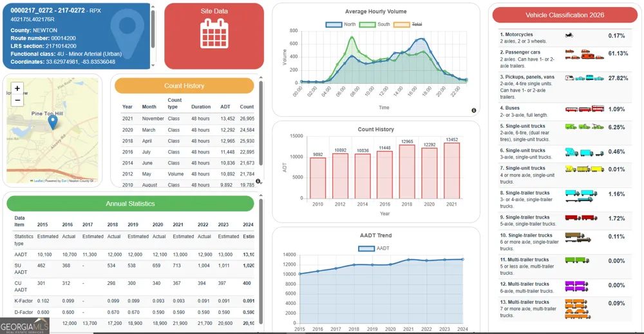Image resolution: width=644 pixels, height=334 pixels.
Task: Click the brown class 10 trailer truck icons
Action: pos(578,237)
